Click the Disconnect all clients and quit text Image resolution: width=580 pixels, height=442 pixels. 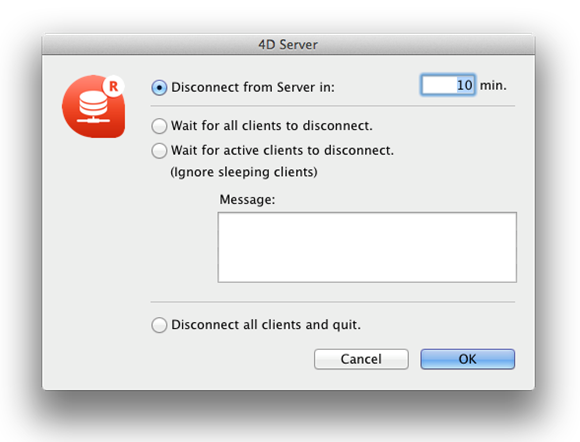click(x=266, y=325)
